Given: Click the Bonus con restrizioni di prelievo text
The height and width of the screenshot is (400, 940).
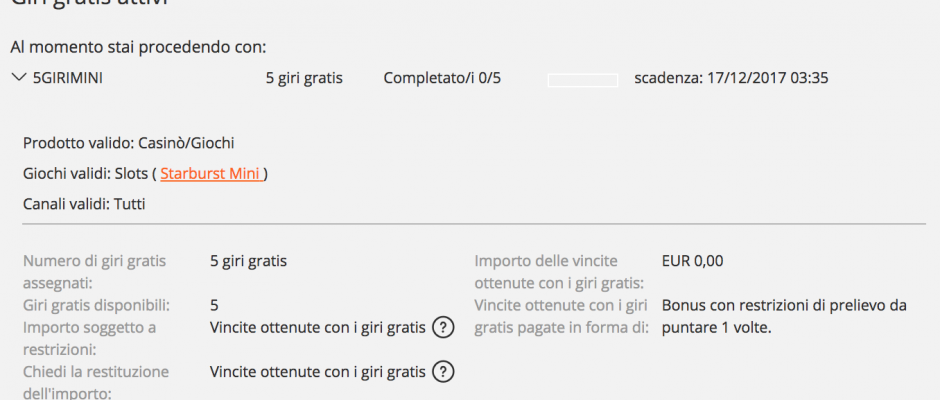Looking at the screenshot, I should [784, 316].
